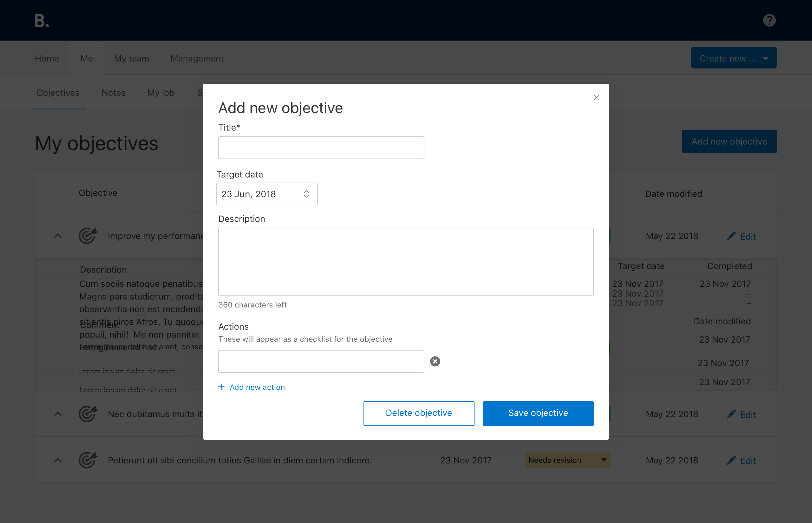Remove the action with the x icon

[435, 361]
